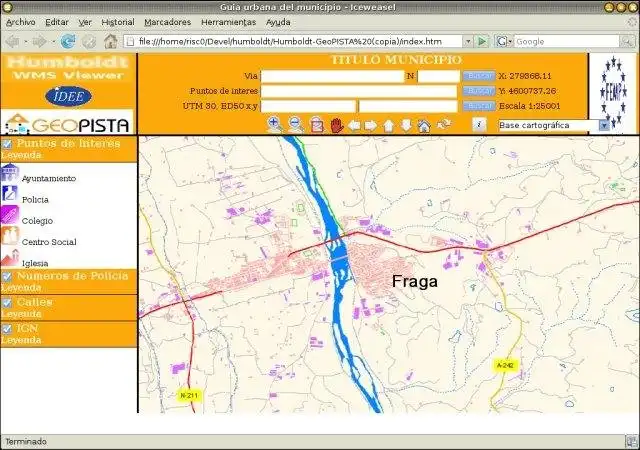640x450 pixels.
Task: Expand Leyenda under IGN
Action: pos(21,340)
